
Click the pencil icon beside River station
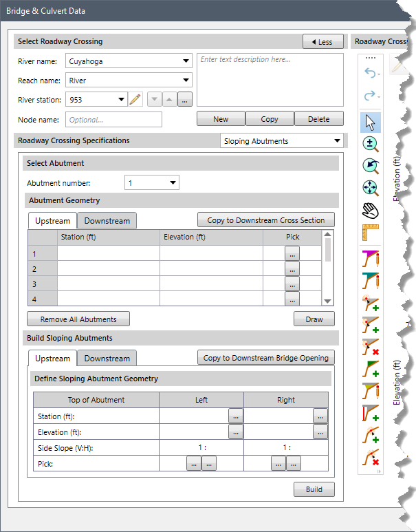(135, 100)
